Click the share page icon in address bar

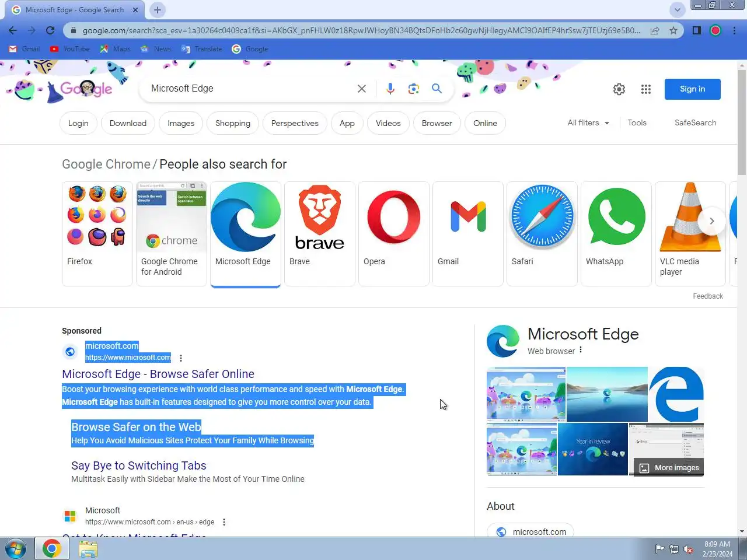655,30
